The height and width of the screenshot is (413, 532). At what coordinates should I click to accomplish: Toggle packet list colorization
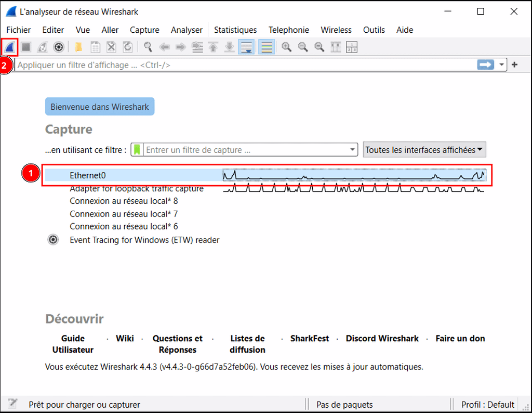[x=267, y=47]
